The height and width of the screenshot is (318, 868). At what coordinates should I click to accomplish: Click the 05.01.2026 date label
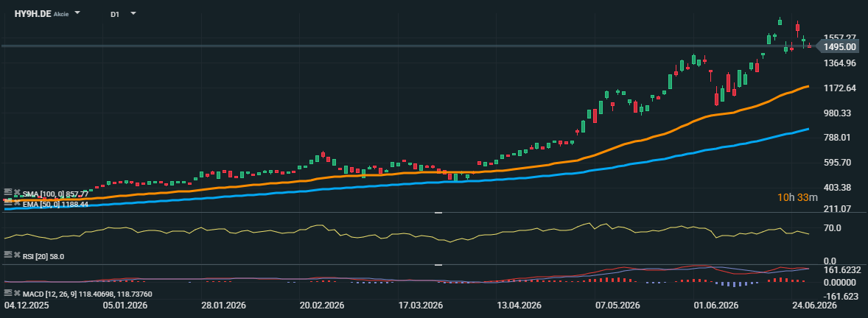point(124,305)
